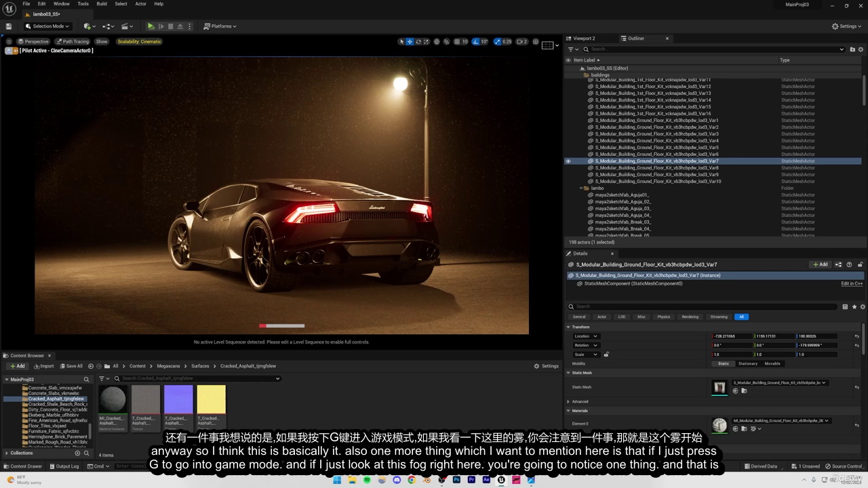This screenshot has height=488, width=868.
Task: Click the Edit in C++ link
Action: tap(852, 283)
